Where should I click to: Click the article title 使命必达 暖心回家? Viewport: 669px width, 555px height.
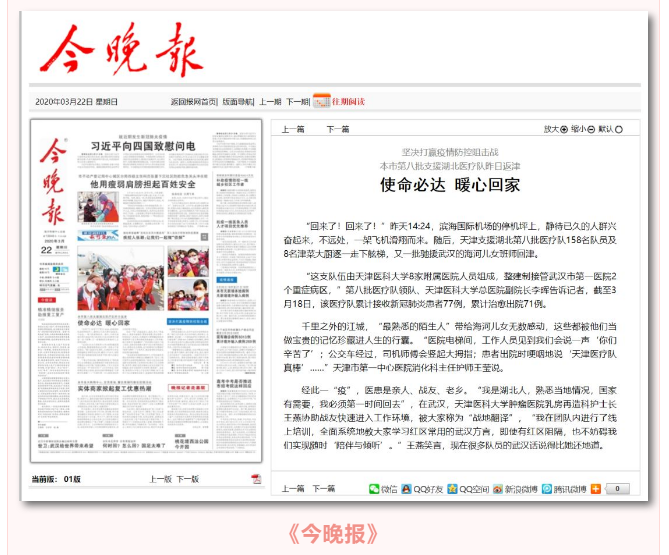[450, 185]
